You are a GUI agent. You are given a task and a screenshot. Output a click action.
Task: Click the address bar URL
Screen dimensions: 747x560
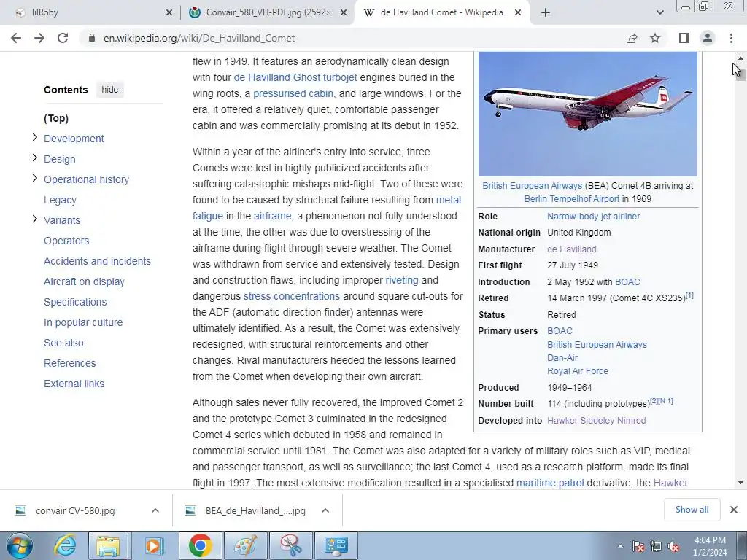coord(199,38)
